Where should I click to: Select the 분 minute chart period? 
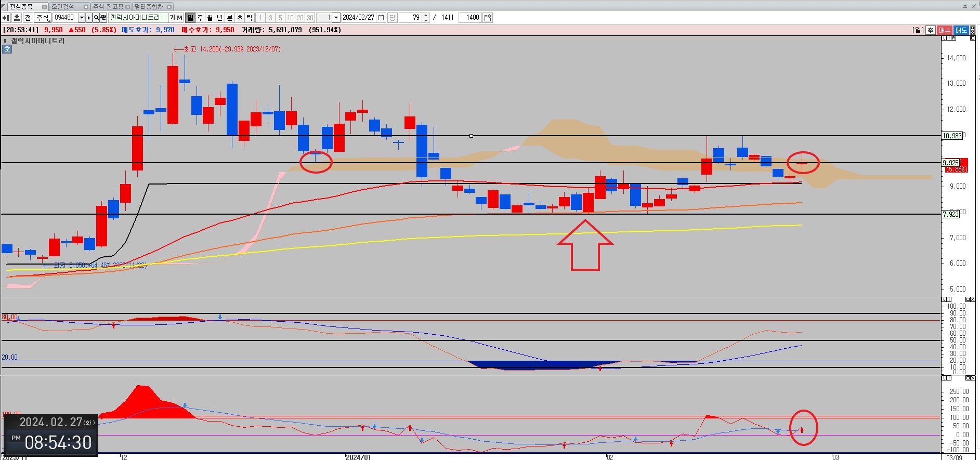(230, 18)
